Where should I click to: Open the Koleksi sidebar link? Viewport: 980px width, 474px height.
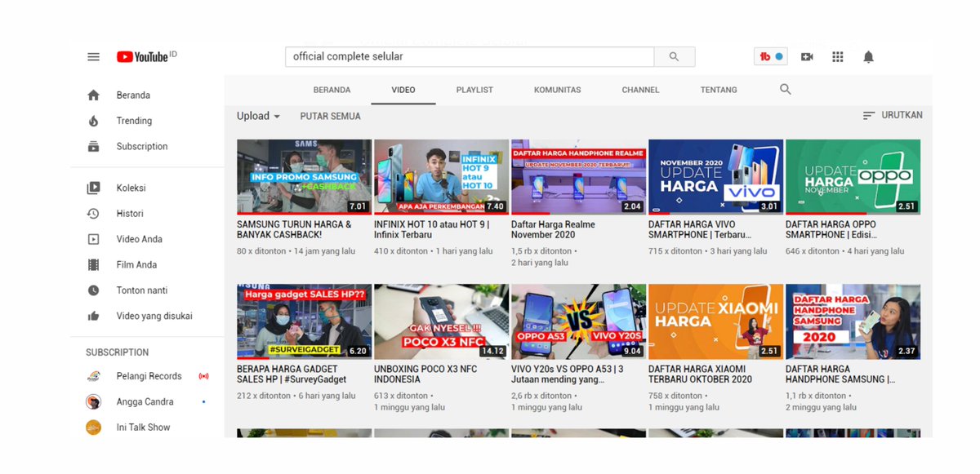point(131,188)
